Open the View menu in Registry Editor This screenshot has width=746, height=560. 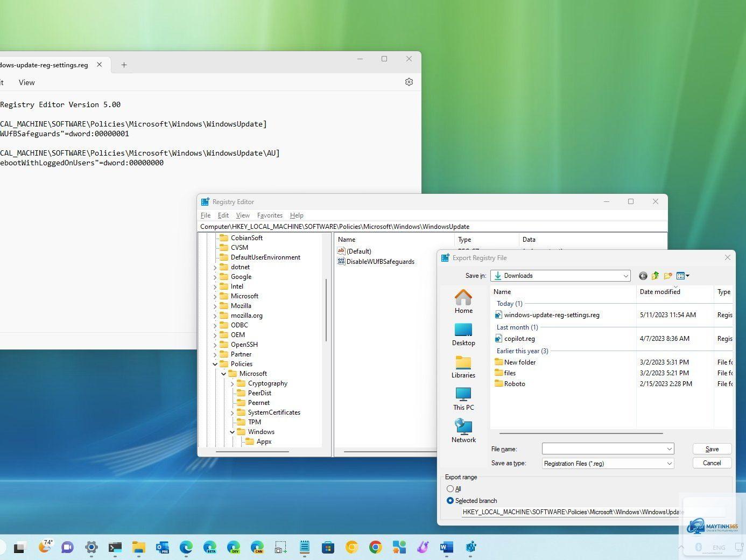(243, 215)
